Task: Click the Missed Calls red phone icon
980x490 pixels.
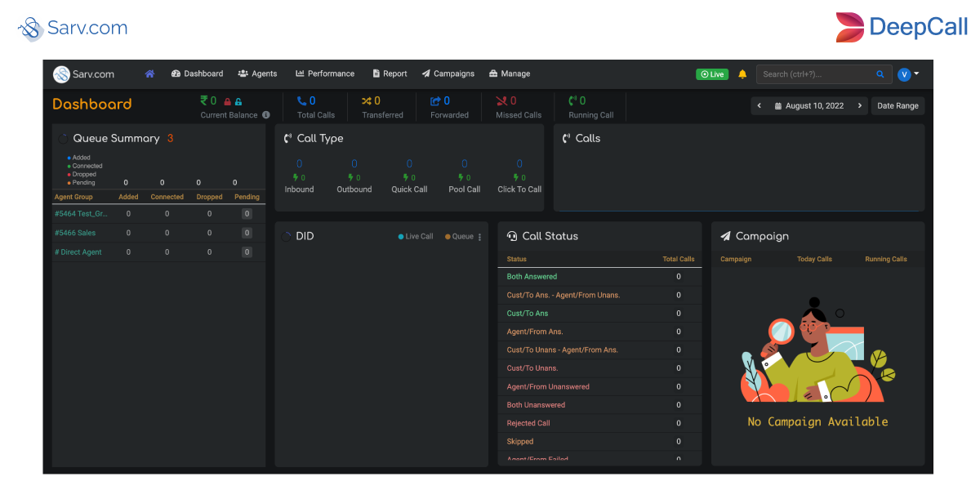Action: [x=501, y=101]
